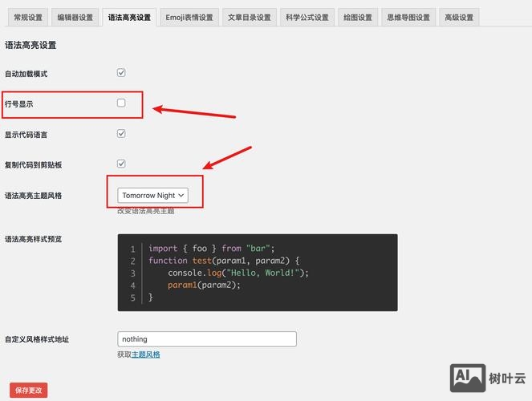The height and width of the screenshot is (401, 532).
Task: Switch to 绘图设置 tab
Action: click(358, 18)
